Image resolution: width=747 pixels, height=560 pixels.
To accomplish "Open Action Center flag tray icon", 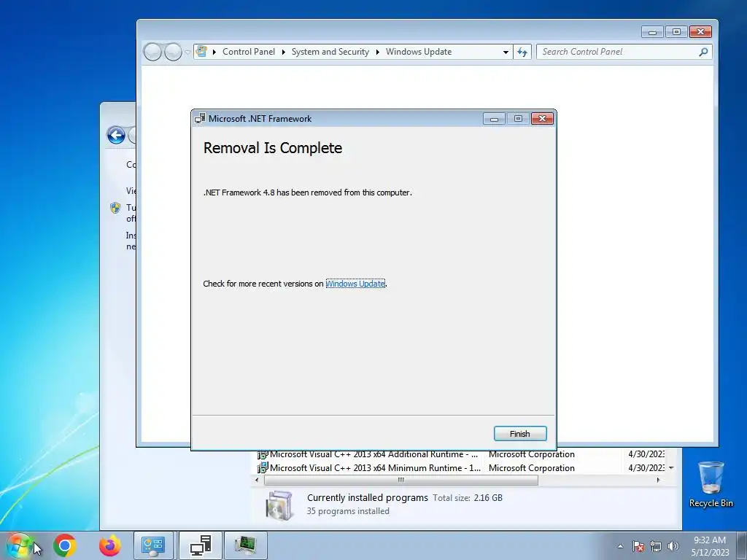I will 638,546.
